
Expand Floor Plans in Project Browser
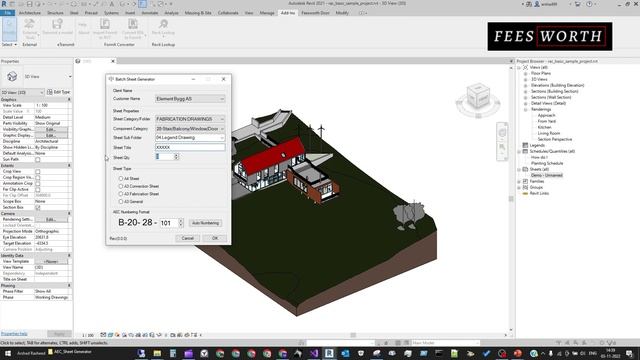pos(525,73)
